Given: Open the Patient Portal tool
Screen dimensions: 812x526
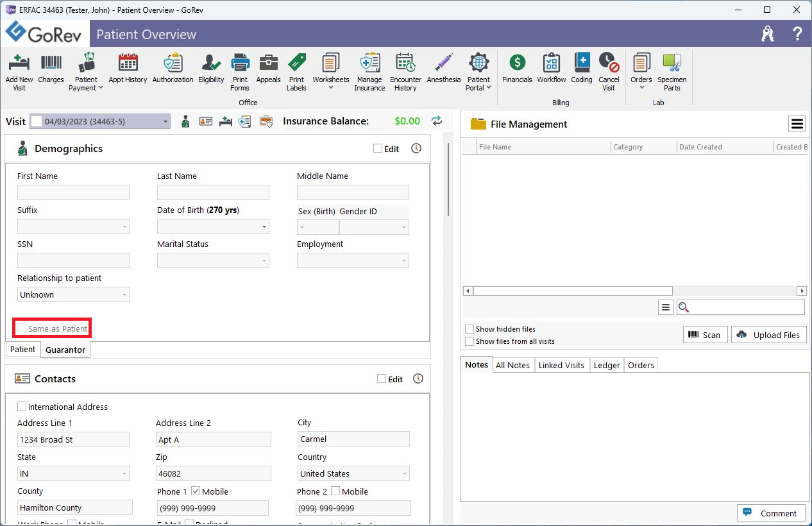Looking at the screenshot, I should 478,72.
